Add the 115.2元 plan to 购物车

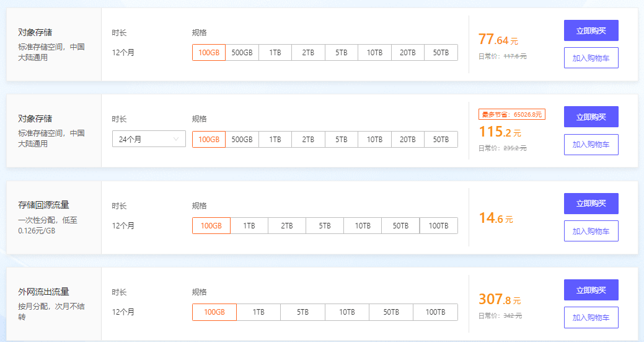[x=591, y=145]
